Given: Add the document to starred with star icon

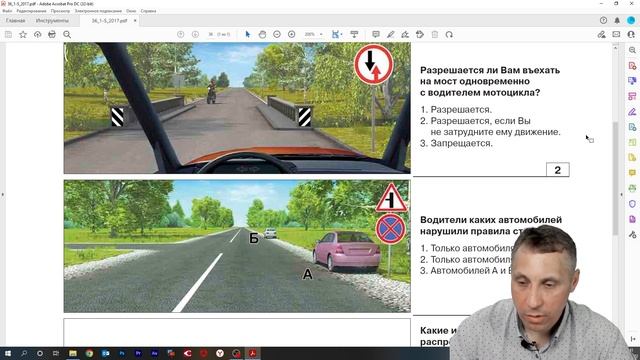Looking at the screenshot, I should click(x=23, y=35).
